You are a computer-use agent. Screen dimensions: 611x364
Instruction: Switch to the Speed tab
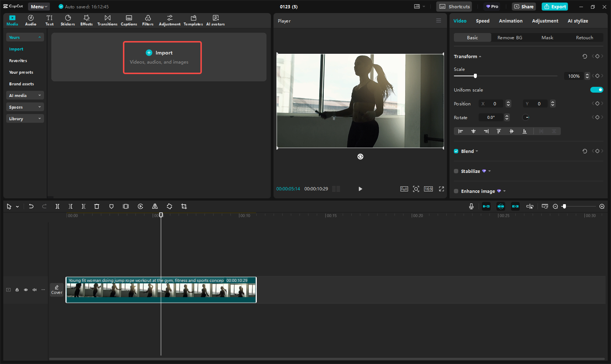[483, 21]
